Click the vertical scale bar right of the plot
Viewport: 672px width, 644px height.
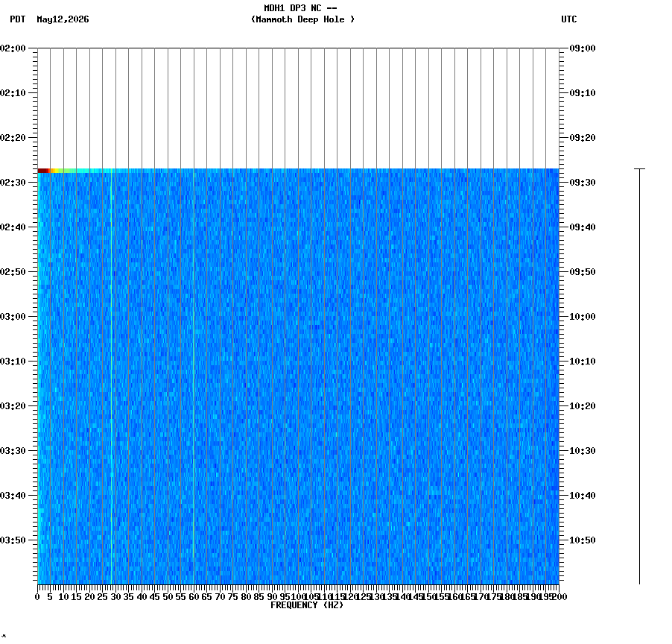pos(639,376)
